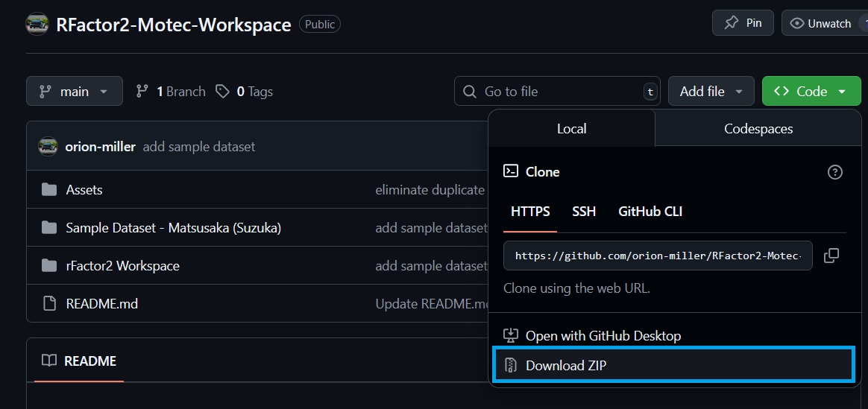This screenshot has height=409, width=868.
Task: Open the Assets folder
Action: 84,189
